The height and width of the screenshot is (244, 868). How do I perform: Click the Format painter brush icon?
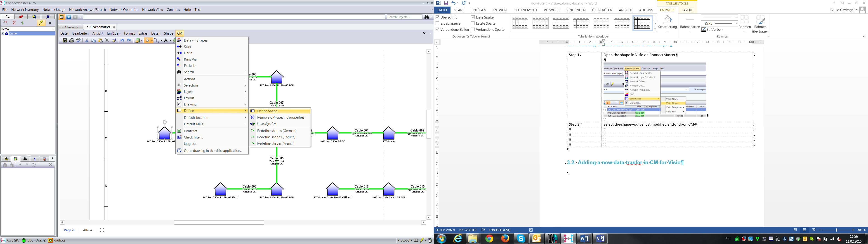click(114, 40)
